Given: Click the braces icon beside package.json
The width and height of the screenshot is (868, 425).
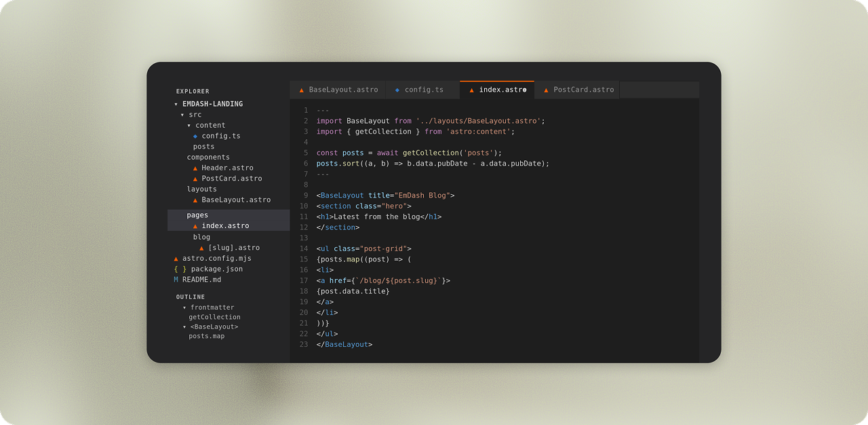Looking at the screenshot, I should (x=180, y=269).
